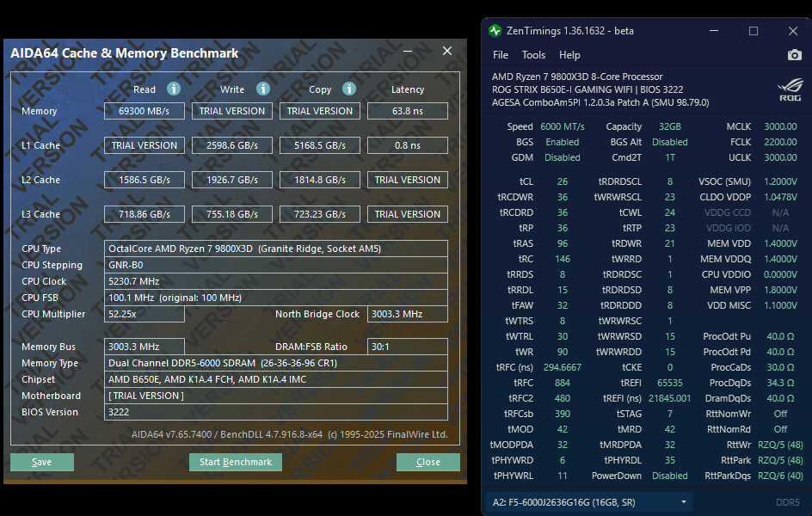The image size is (812, 516).
Task: Click Memory Latency value 63.8 ns
Action: point(408,111)
